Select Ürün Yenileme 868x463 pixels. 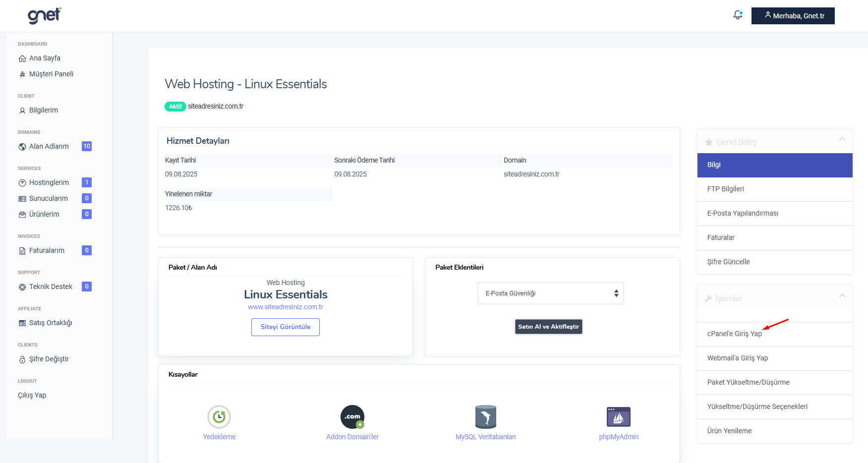coord(775,431)
